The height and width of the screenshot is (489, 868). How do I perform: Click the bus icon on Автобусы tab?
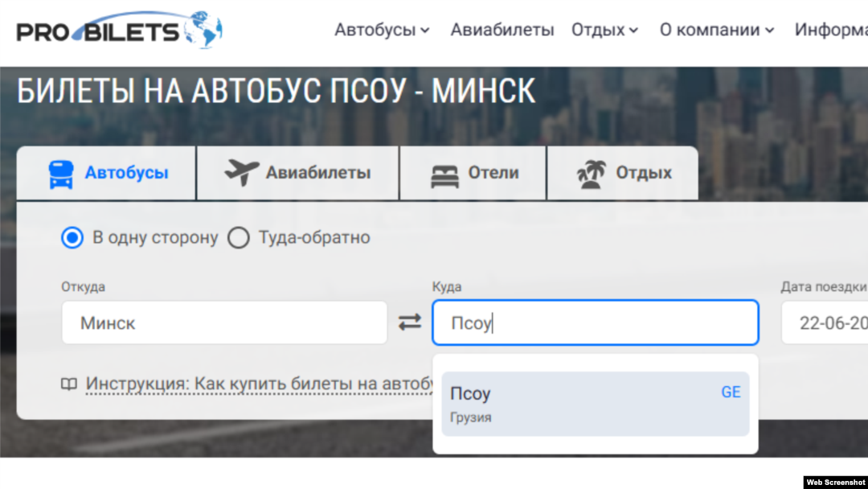tap(61, 174)
